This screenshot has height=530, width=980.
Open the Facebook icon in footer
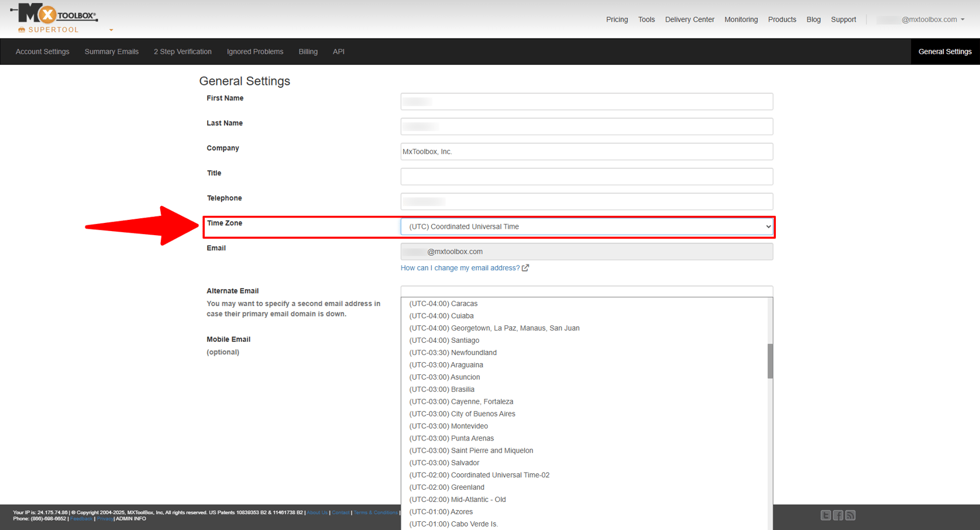(x=838, y=515)
